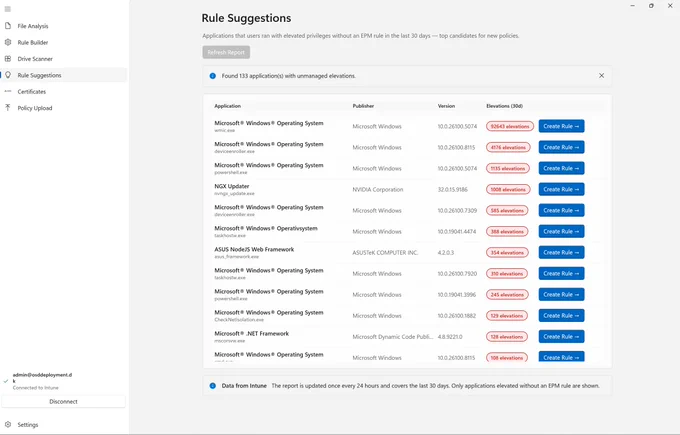Click the Application column header
The width and height of the screenshot is (680, 435).
pyautogui.click(x=227, y=106)
